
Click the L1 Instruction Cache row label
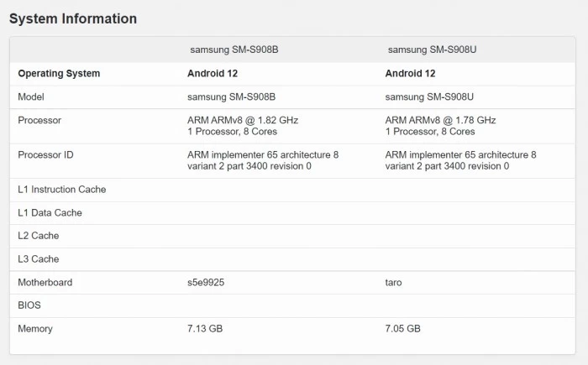[61, 190]
